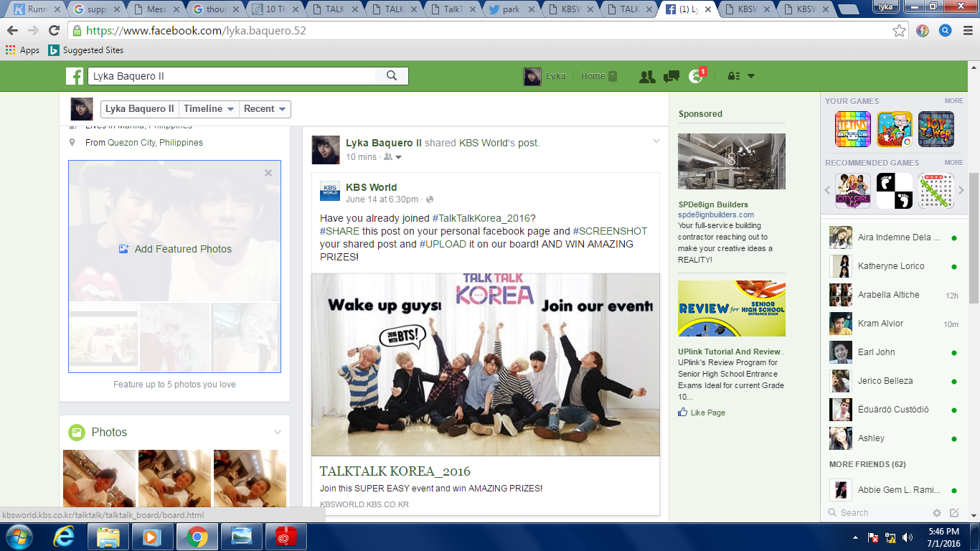980x551 pixels.
Task: Expand the Recent dropdown
Action: [x=265, y=109]
